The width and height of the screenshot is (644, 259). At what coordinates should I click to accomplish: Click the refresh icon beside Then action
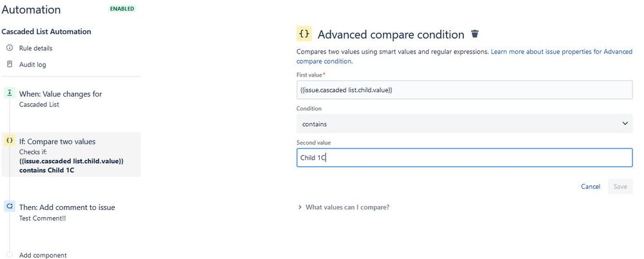pyautogui.click(x=10, y=206)
